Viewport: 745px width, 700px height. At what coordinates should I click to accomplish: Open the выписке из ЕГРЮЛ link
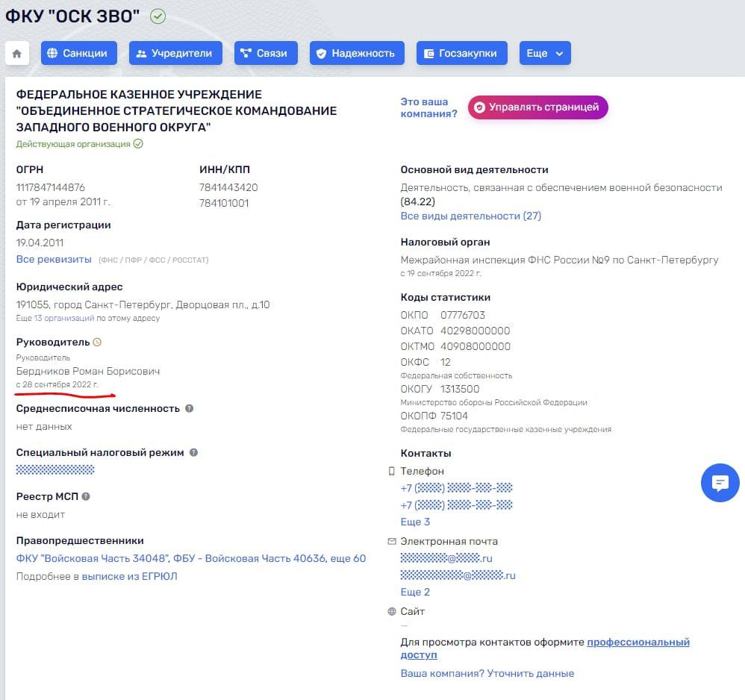coord(129,576)
